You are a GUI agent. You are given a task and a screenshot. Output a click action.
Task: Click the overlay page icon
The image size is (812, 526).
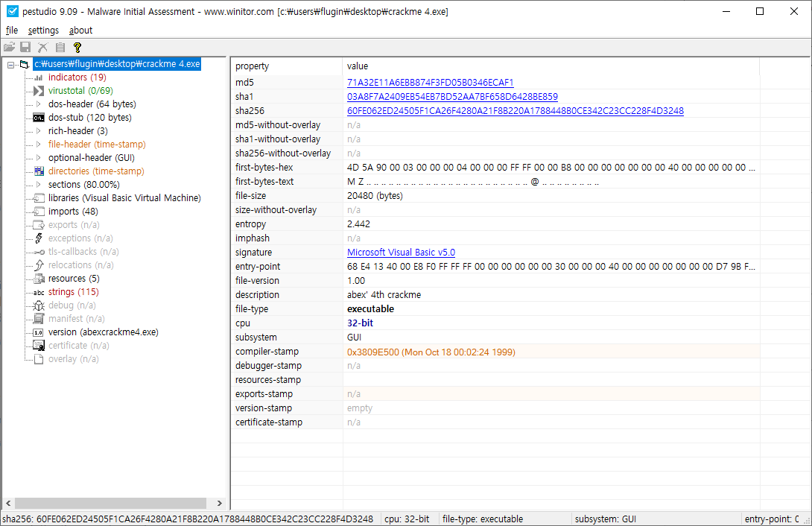click(x=39, y=359)
